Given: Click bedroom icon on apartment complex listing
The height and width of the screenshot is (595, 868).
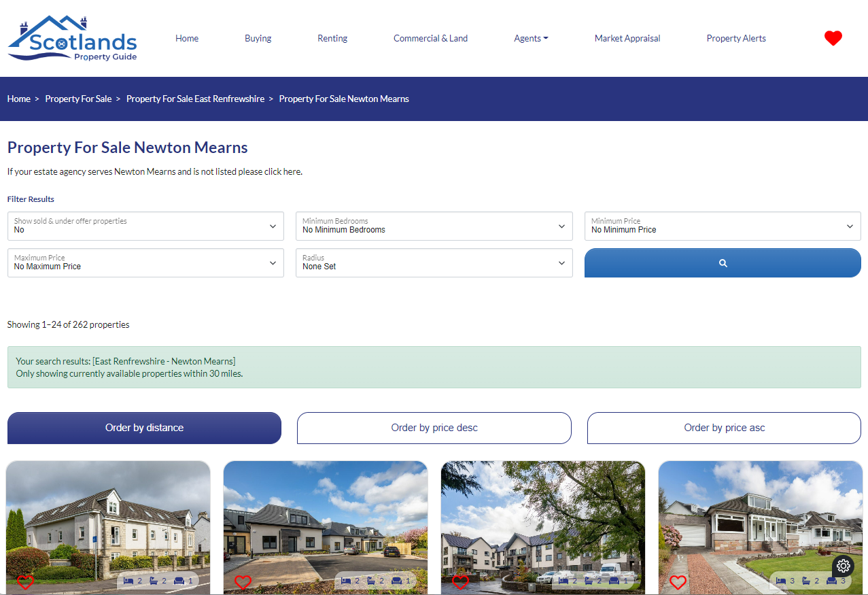Looking at the screenshot, I should (x=563, y=581).
